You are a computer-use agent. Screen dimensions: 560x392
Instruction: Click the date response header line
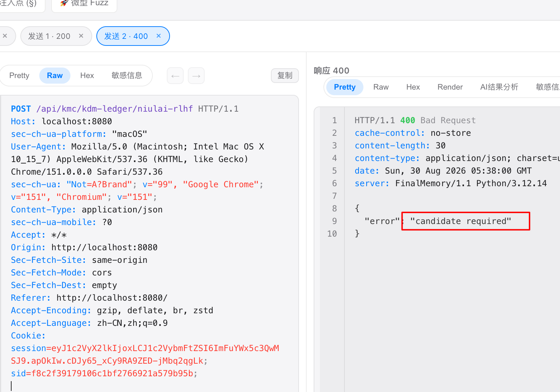tap(443, 171)
